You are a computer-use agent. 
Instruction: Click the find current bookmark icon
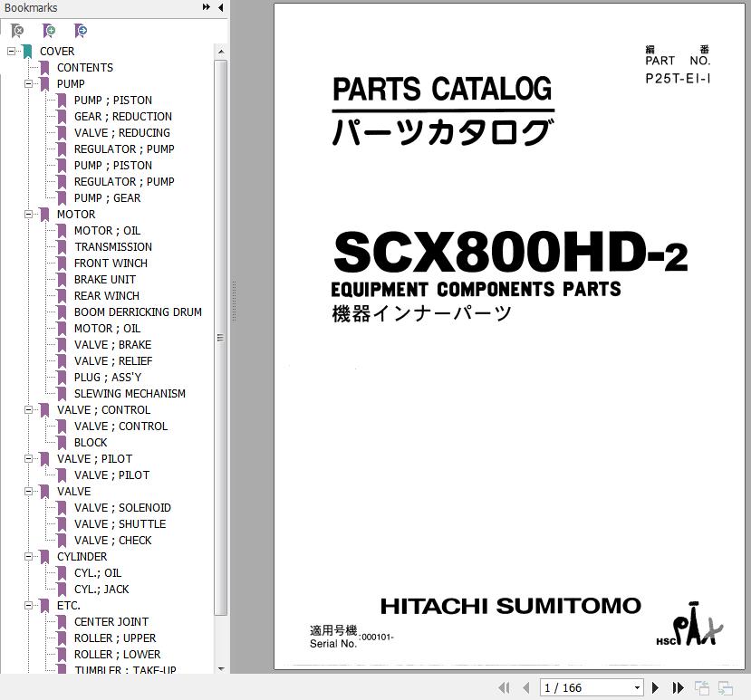point(81,31)
